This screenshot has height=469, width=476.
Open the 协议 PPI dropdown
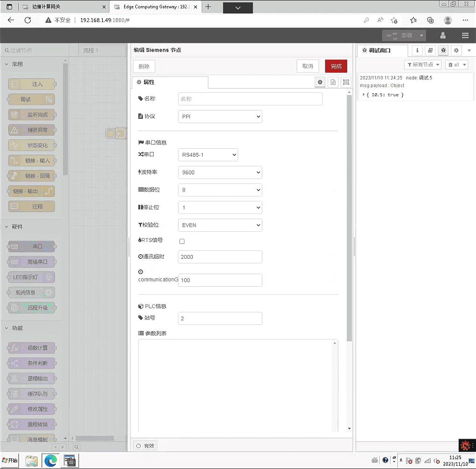[220, 117]
